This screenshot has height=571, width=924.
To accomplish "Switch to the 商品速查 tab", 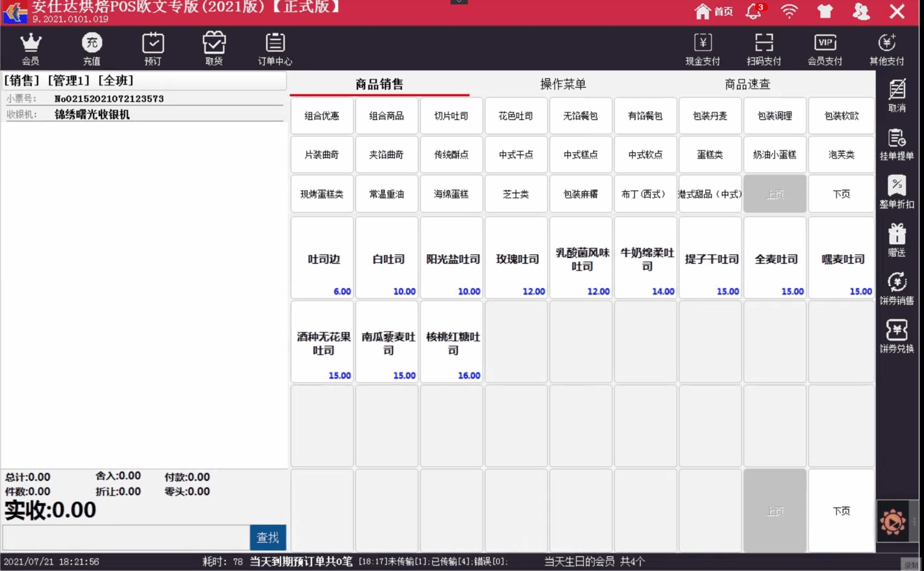I will point(747,84).
